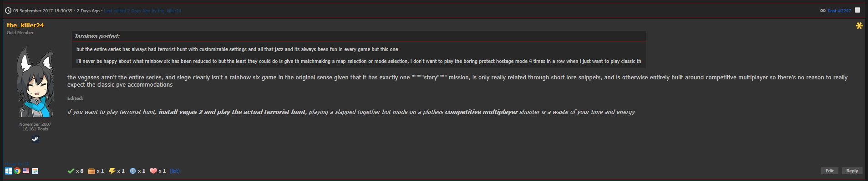Click the Chrome browser icon in post footer
This screenshot has height=181, width=868.
coord(17,171)
